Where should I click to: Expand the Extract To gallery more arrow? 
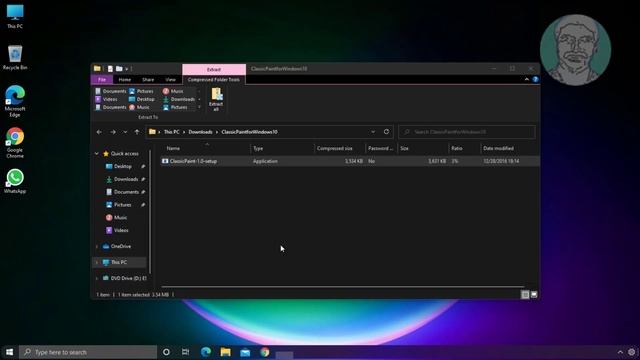tap(199, 107)
